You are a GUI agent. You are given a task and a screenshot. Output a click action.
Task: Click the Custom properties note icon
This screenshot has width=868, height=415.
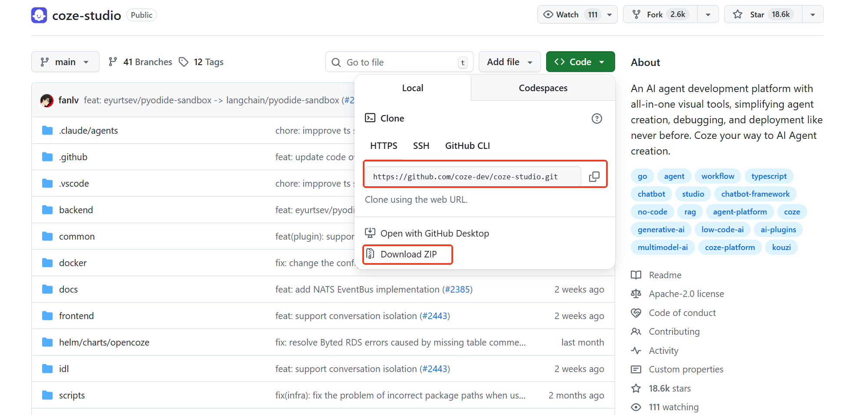(636, 369)
